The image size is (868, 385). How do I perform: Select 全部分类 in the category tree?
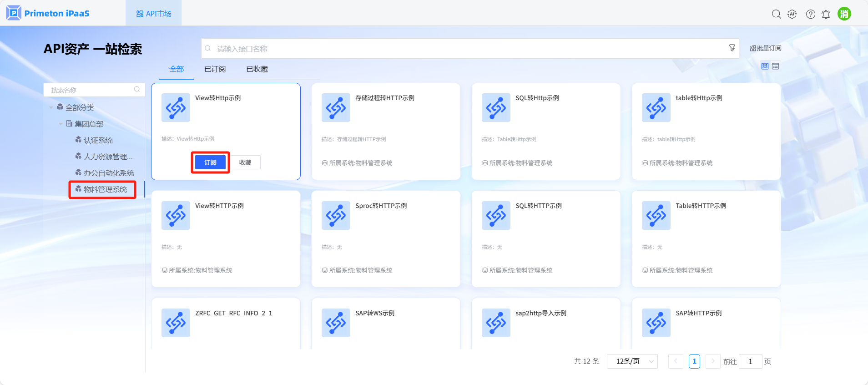tap(80, 107)
